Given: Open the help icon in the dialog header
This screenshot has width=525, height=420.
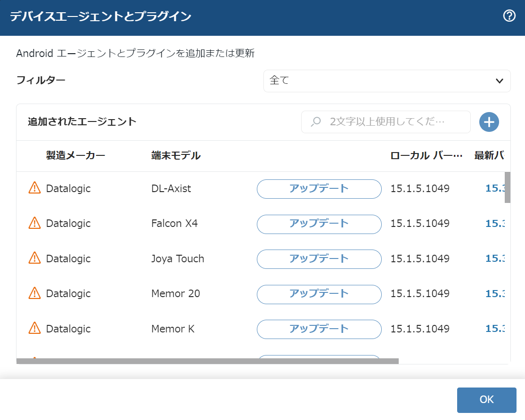Looking at the screenshot, I should point(509,16).
